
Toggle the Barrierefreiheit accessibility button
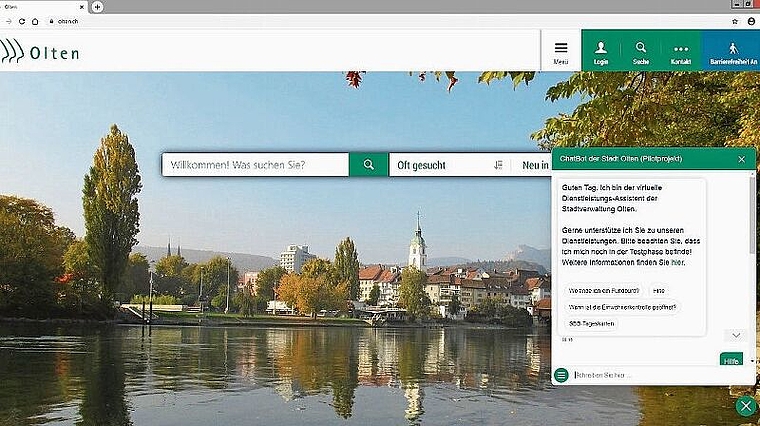coord(733,50)
